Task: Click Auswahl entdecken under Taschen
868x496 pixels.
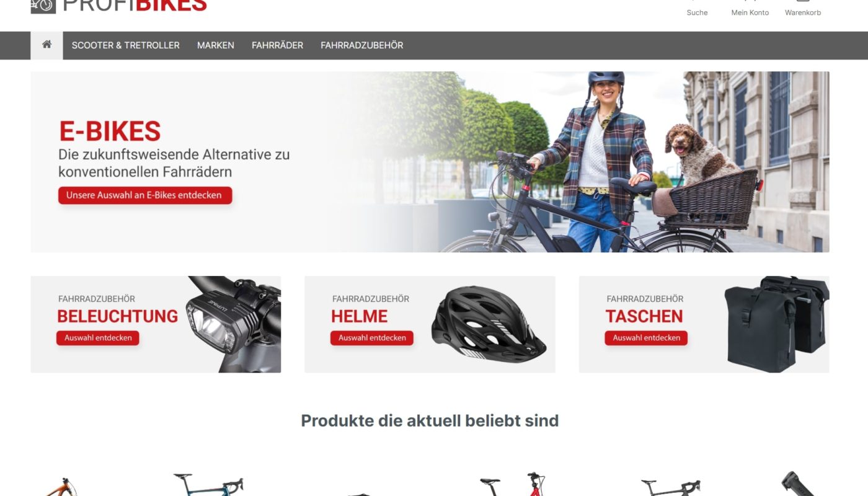Action: (646, 338)
